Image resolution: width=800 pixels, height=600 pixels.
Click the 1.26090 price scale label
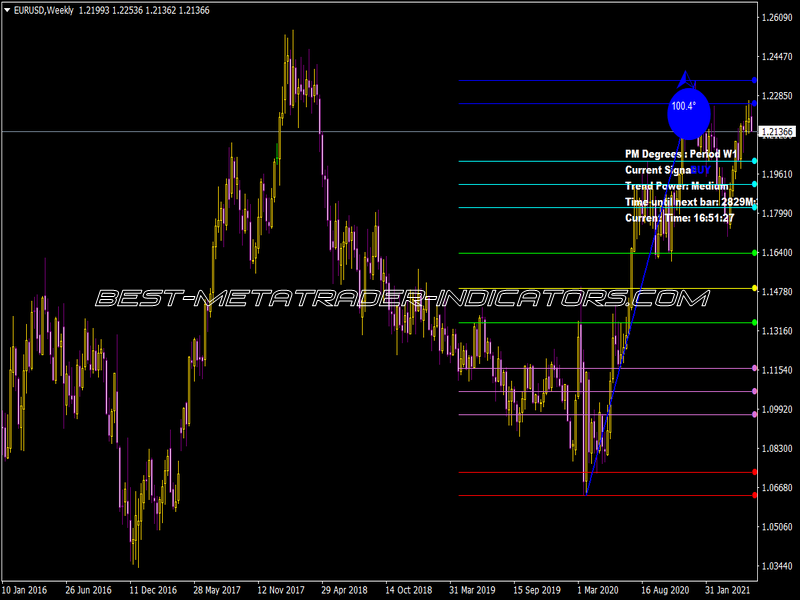(777, 18)
